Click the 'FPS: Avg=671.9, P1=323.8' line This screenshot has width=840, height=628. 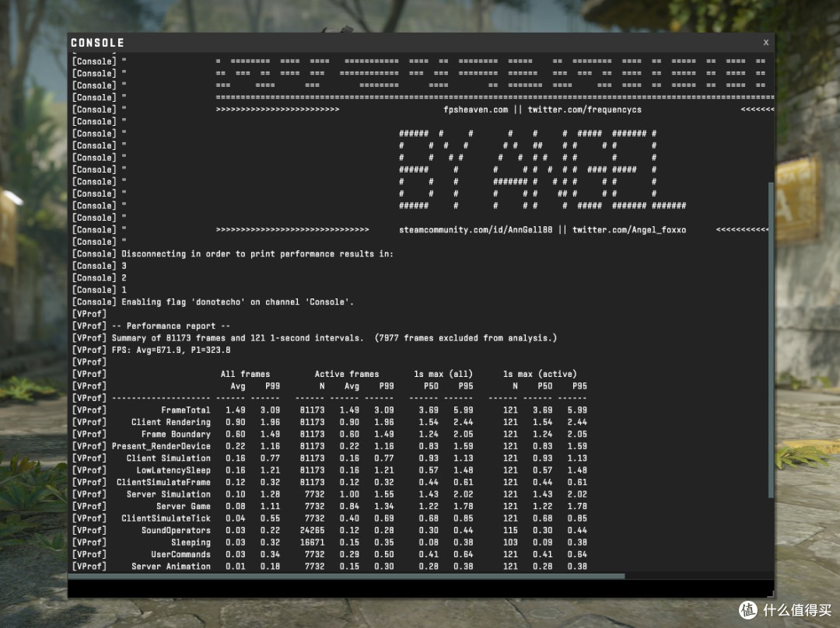tap(171, 350)
